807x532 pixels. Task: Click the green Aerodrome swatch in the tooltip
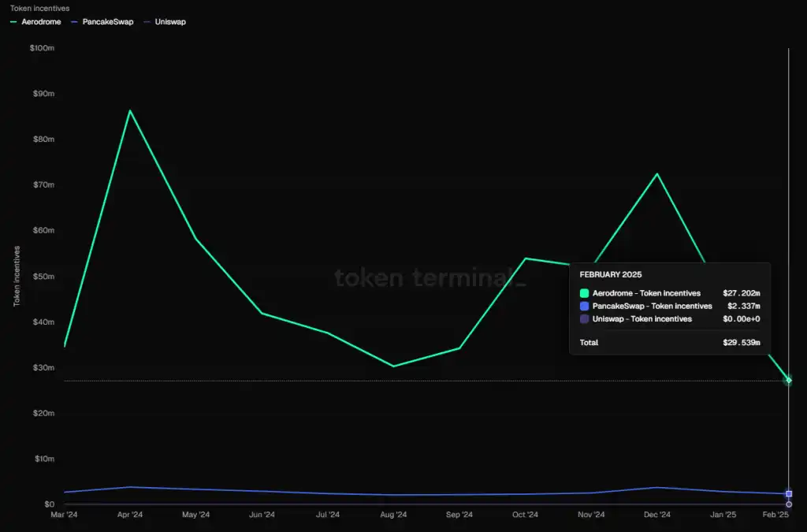click(584, 293)
